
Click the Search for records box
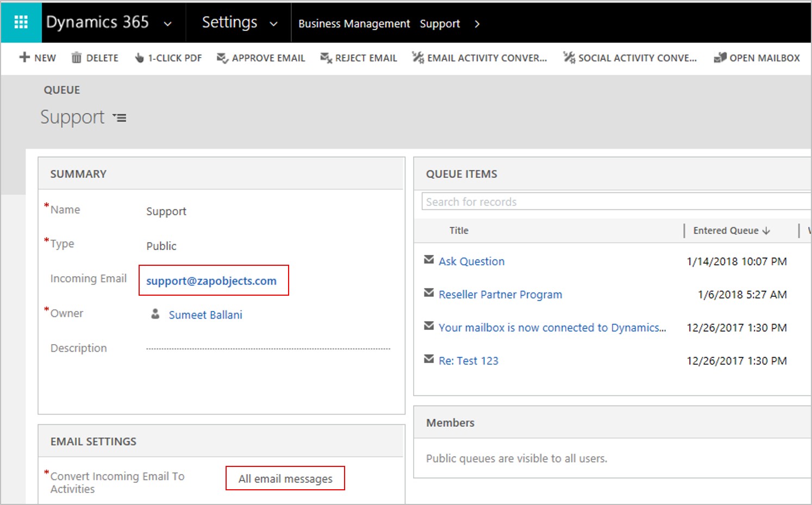[x=616, y=202]
